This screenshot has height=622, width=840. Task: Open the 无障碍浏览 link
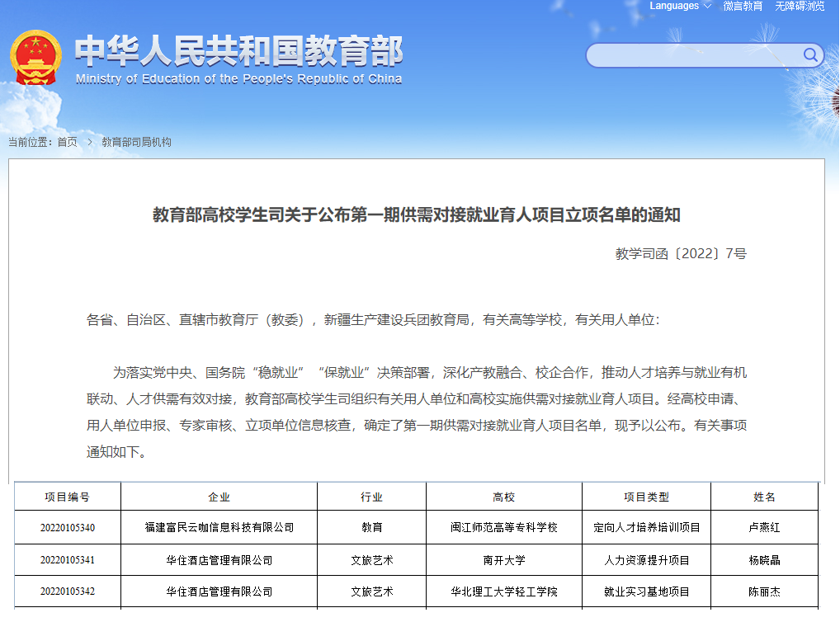point(800,6)
